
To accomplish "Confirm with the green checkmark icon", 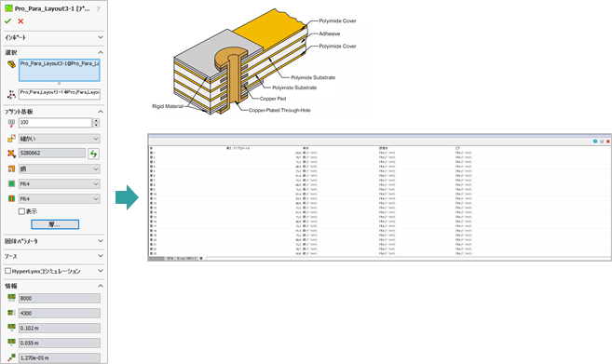I will 7,21.
